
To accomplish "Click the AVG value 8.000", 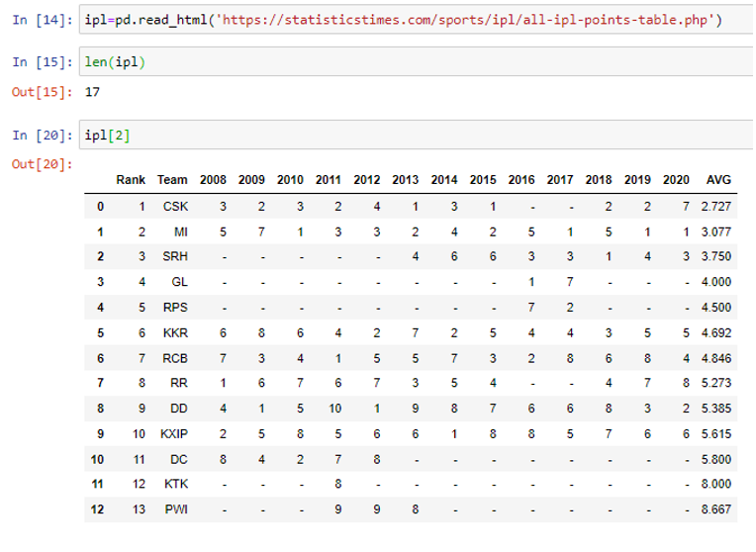I will tap(716, 484).
